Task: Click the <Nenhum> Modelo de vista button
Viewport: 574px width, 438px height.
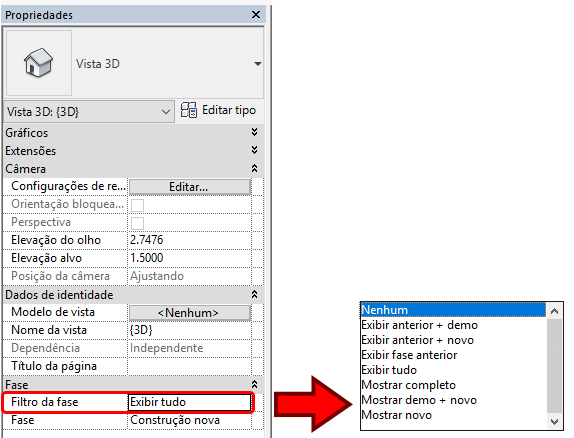Action: tap(190, 313)
